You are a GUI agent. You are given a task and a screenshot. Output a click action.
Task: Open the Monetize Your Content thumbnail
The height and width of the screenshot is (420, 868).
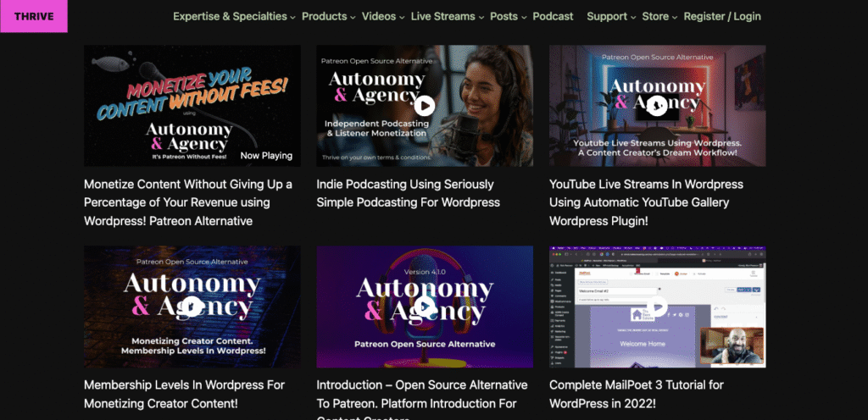(192, 106)
